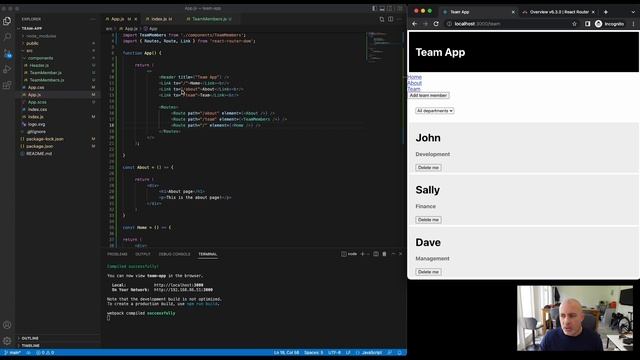640x360 pixels.
Task: Open package.json in the file explorer
Action: click(x=57, y=146)
